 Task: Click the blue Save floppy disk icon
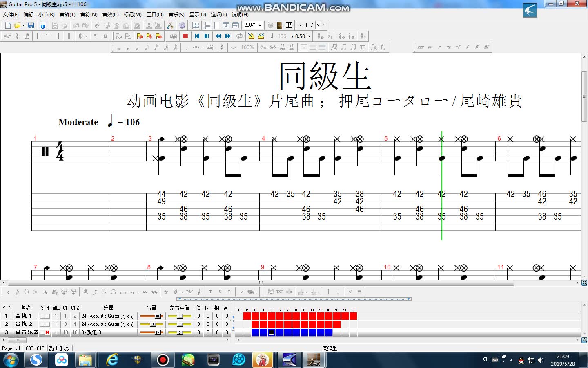pyautogui.click(x=31, y=25)
